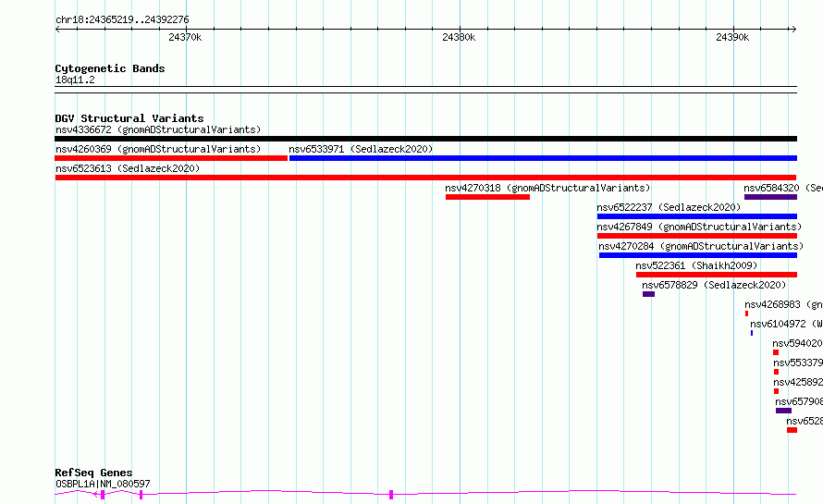This screenshot has width=823, height=504.
Task: Click the tiny red nsv4268983 mark
Action: click(746, 313)
